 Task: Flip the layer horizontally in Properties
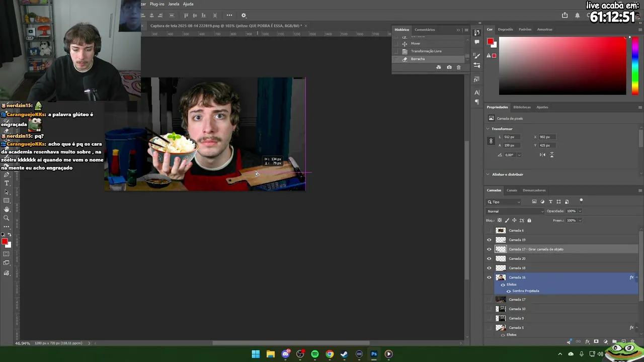542,155
